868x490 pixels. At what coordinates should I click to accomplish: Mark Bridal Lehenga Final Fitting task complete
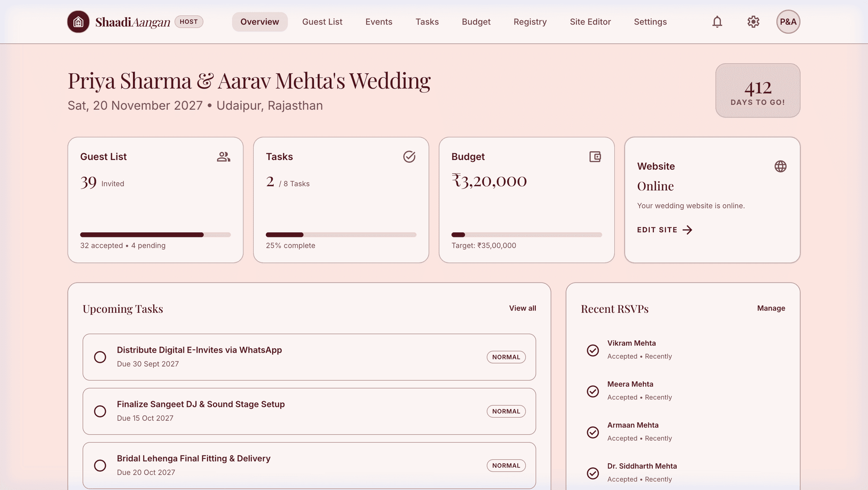[x=100, y=466]
